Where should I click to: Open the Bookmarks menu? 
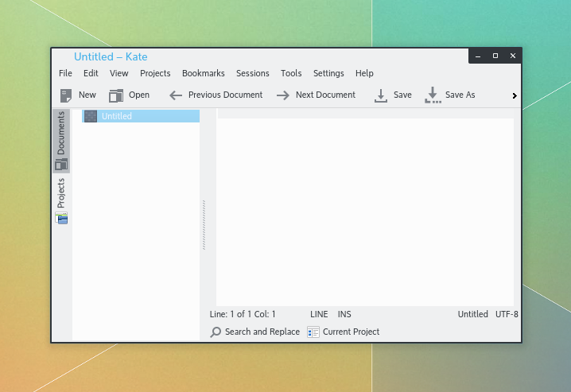click(x=204, y=73)
